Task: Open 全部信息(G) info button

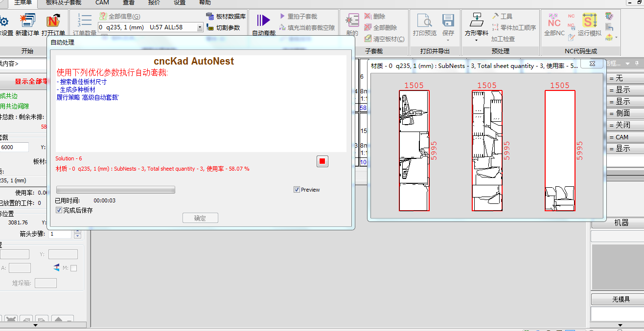Action: [120, 17]
